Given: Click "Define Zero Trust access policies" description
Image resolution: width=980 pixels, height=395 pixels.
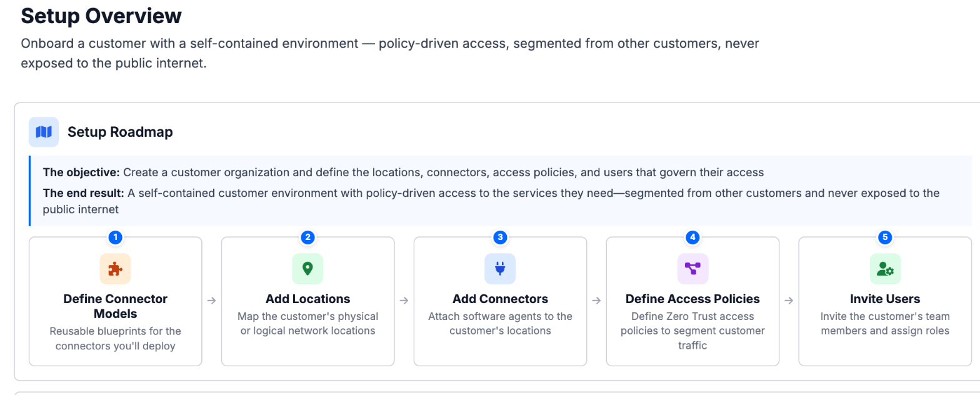Looking at the screenshot, I should coord(693,331).
